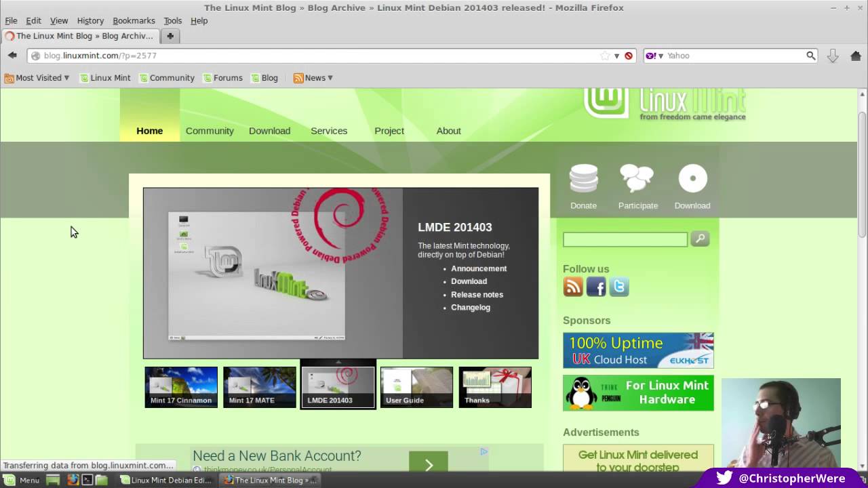Submit the blog search magnifier button
The height and width of the screenshot is (488, 868).
[x=700, y=239]
